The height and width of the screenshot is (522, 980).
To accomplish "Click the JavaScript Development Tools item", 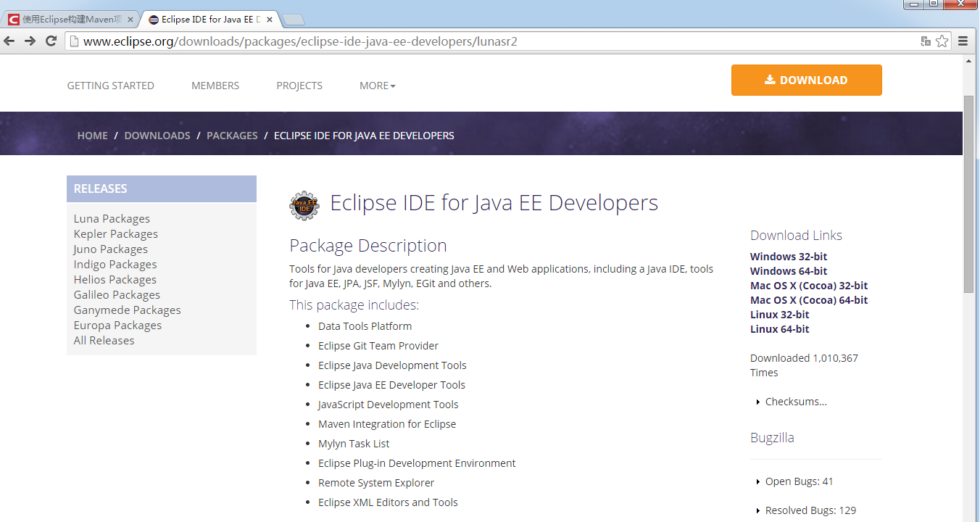I will pos(389,405).
